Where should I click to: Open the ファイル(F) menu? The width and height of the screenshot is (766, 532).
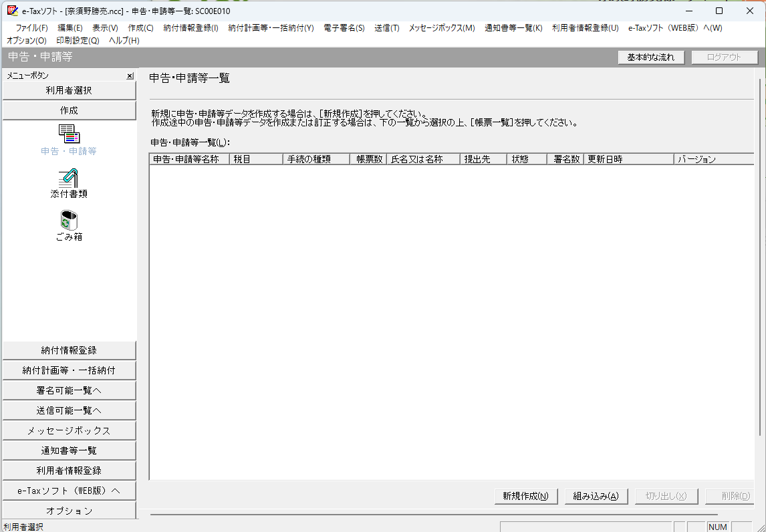31,28
